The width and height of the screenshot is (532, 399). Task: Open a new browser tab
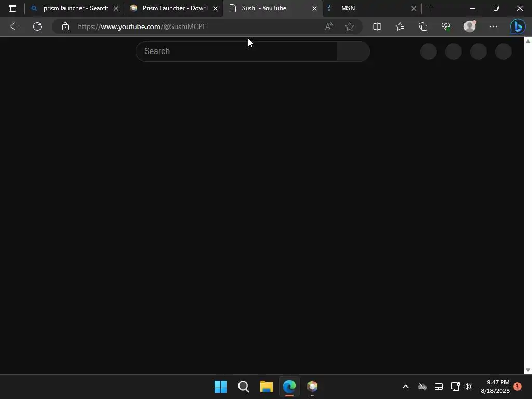coord(431,8)
